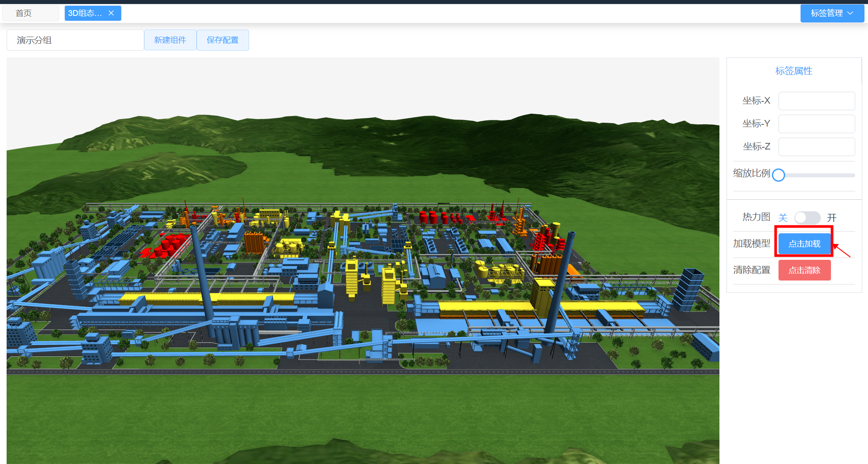The width and height of the screenshot is (868, 464).
Task: Click the 新建组件 button
Action: click(170, 40)
